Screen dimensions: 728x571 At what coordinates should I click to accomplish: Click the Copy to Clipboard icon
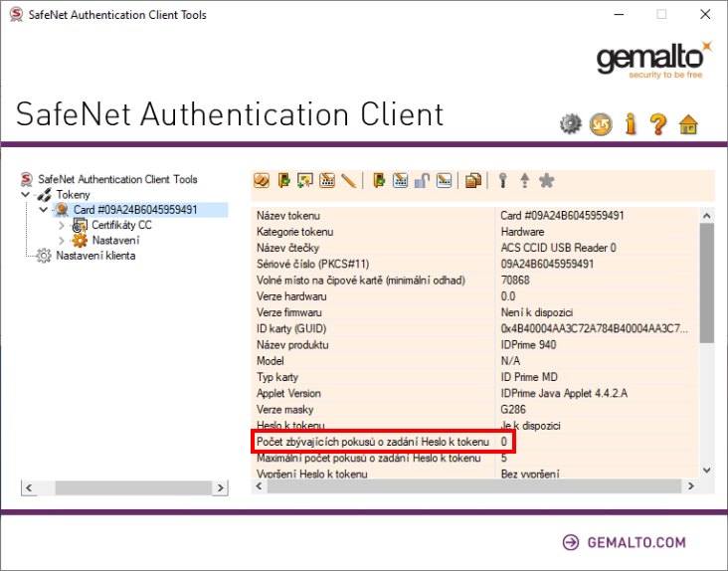coord(473,180)
